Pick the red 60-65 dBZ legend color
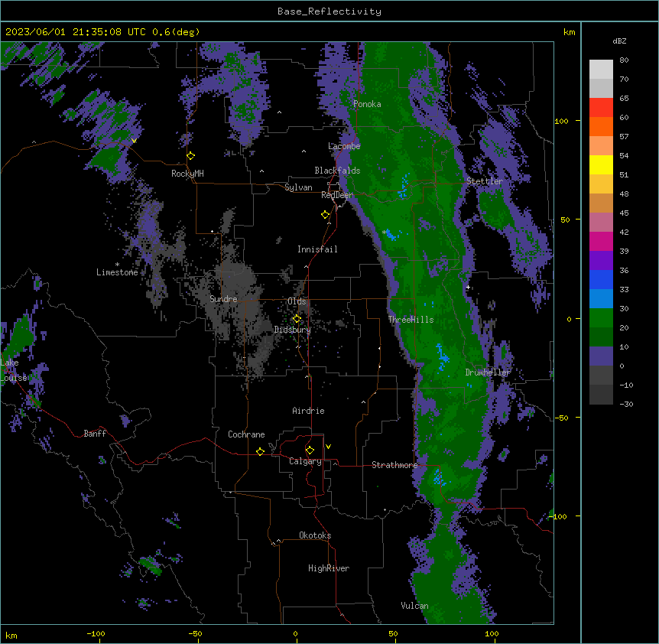Viewport: 659px width, 644px height. click(601, 108)
